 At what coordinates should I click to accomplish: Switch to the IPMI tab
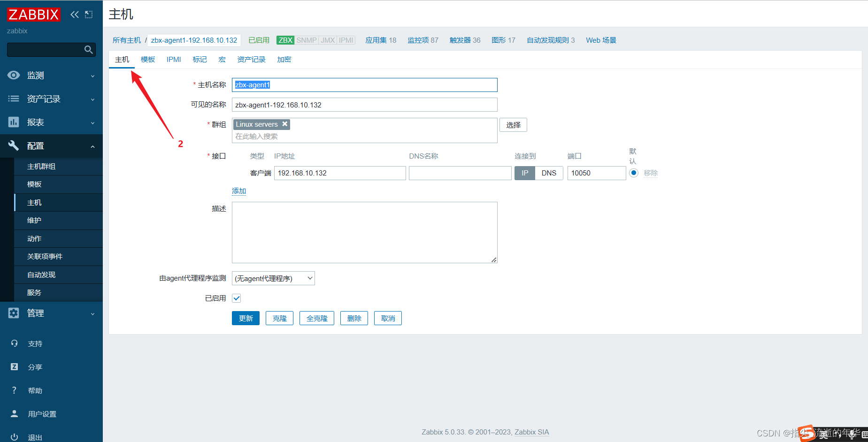[174, 60]
